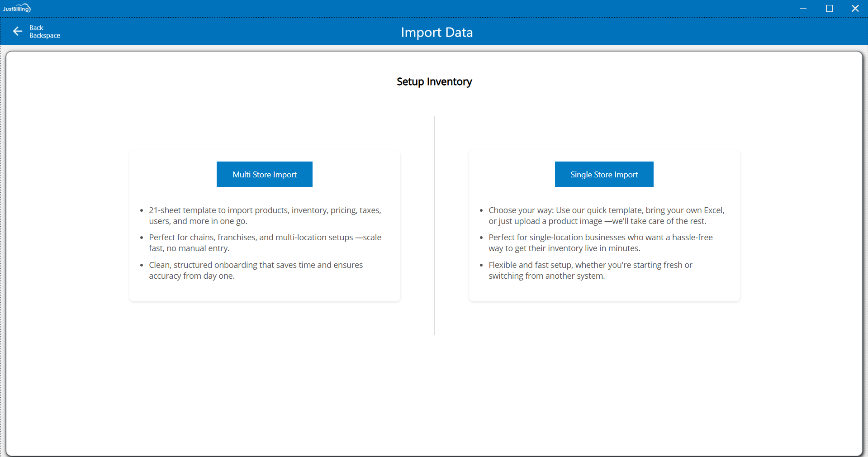Click the "21-sheet template" bullet text
868x457 pixels.
pos(265,215)
